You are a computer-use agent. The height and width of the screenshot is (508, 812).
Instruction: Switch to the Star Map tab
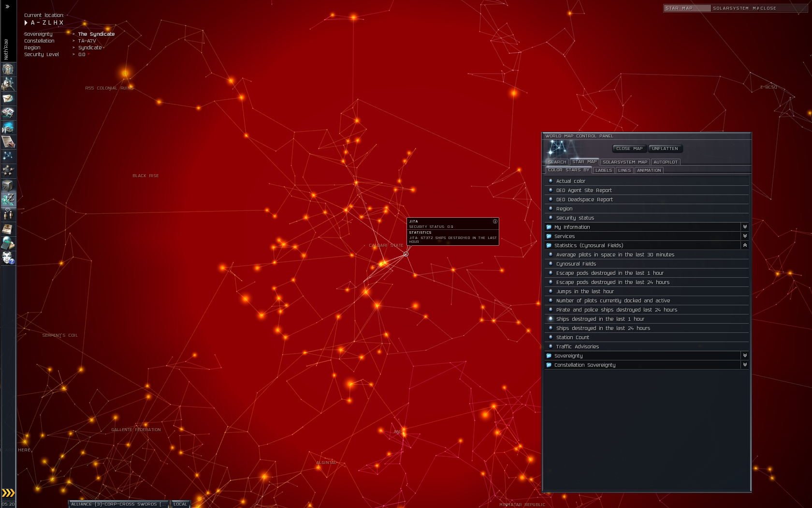pos(584,162)
